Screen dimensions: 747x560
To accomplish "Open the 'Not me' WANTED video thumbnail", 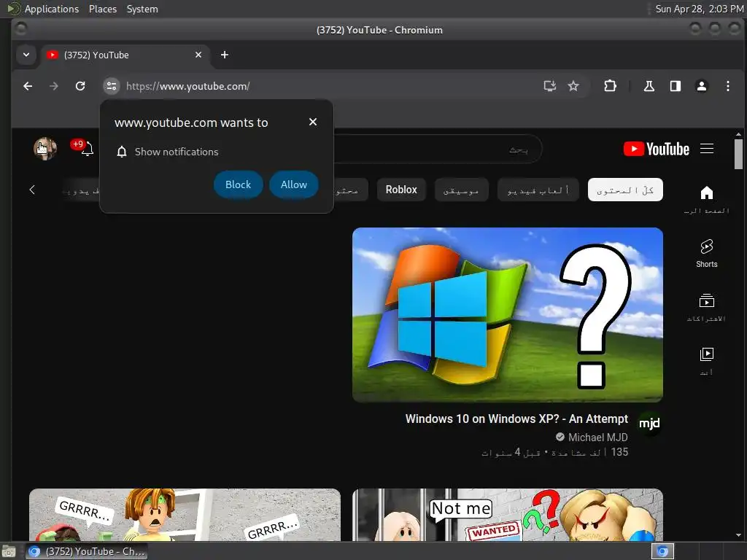I will click(x=508, y=515).
